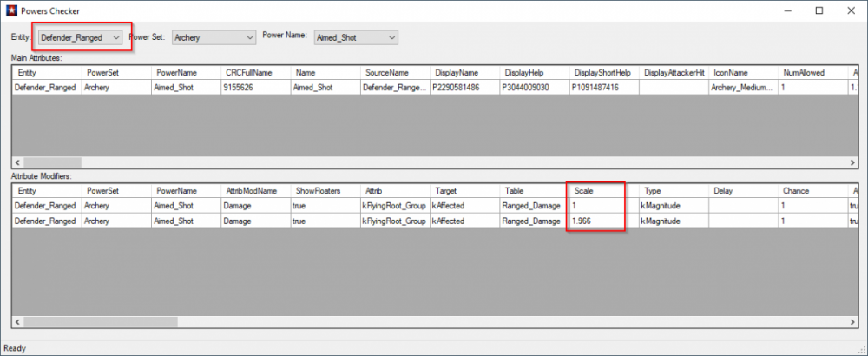Click the right arrow of Main Attributes horizontal scrollbar
This screenshot has height=356, width=868.
852,162
